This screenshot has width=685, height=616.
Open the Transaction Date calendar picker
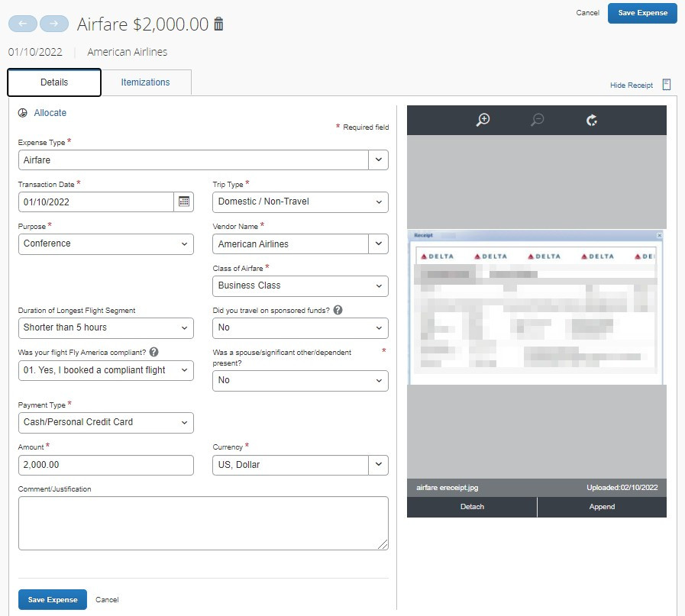[x=183, y=202]
